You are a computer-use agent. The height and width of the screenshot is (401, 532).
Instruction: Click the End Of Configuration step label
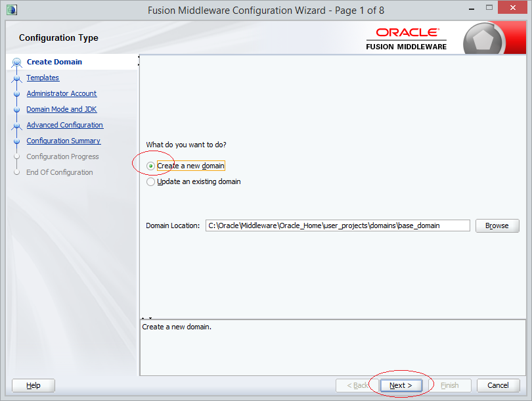(60, 172)
